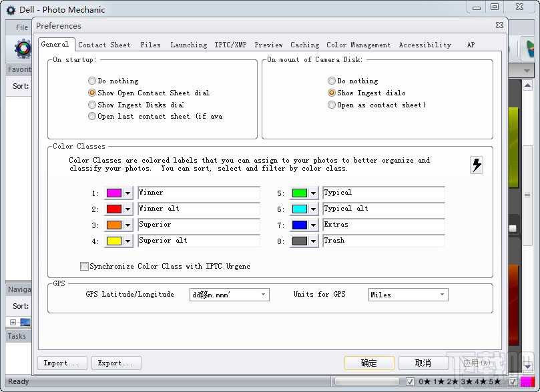Open color dropdown arrow for class 6
Screen dimensions: 540x392
313,209
